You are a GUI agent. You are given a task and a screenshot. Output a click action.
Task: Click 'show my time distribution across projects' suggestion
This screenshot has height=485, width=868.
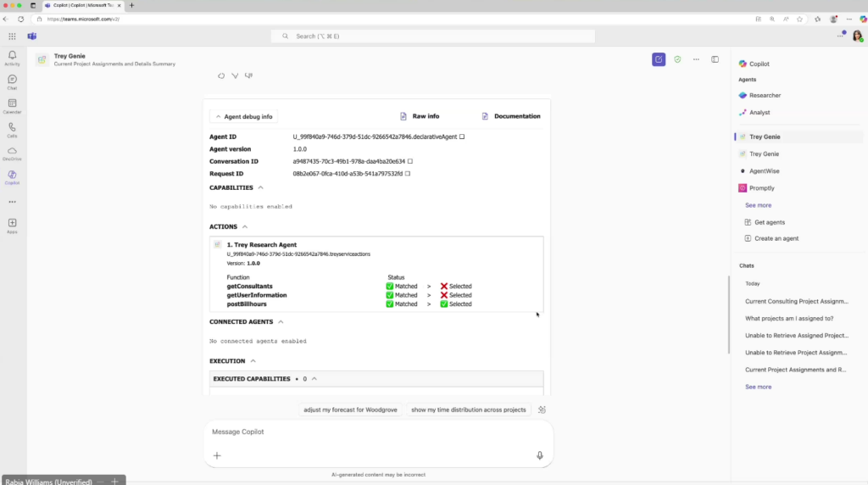tap(468, 410)
